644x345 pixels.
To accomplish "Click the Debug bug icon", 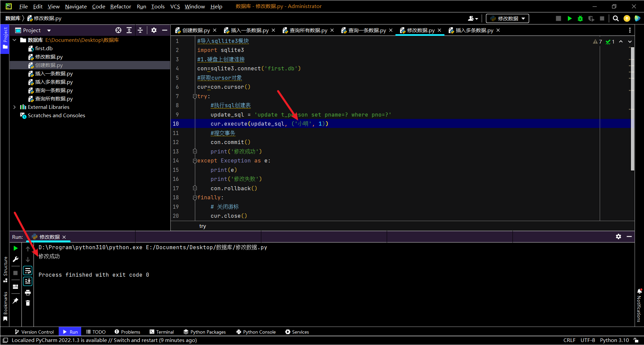I will coord(580,18).
